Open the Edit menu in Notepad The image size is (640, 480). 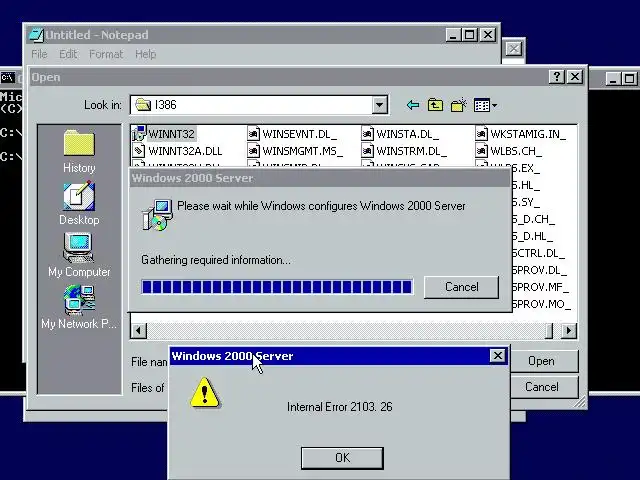coord(68,54)
